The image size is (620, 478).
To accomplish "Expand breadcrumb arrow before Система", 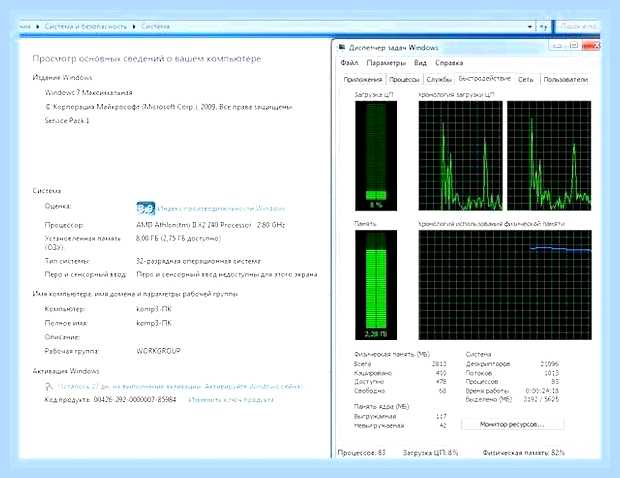I will click(134, 26).
